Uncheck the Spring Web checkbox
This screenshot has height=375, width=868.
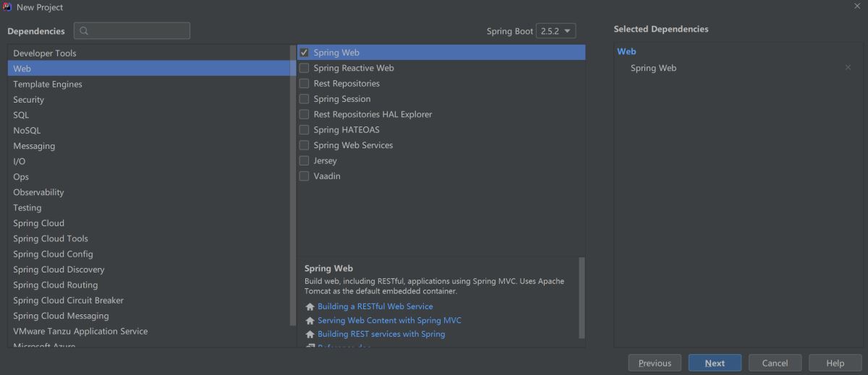coord(305,53)
